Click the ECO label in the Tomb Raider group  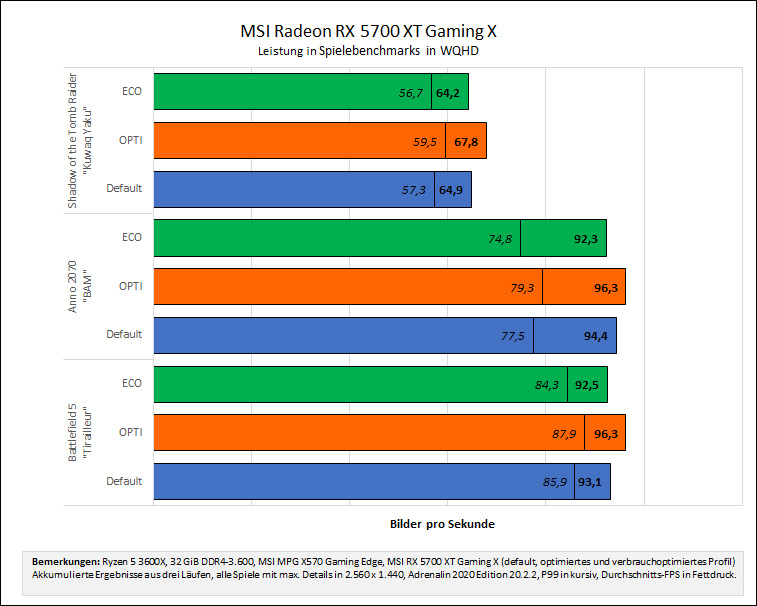(x=132, y=91)
